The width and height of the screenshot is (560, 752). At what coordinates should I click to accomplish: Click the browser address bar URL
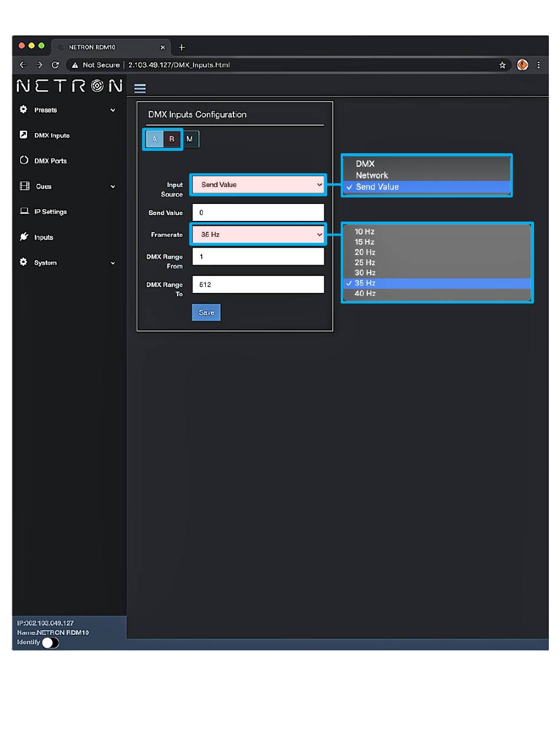click(179, 65)
